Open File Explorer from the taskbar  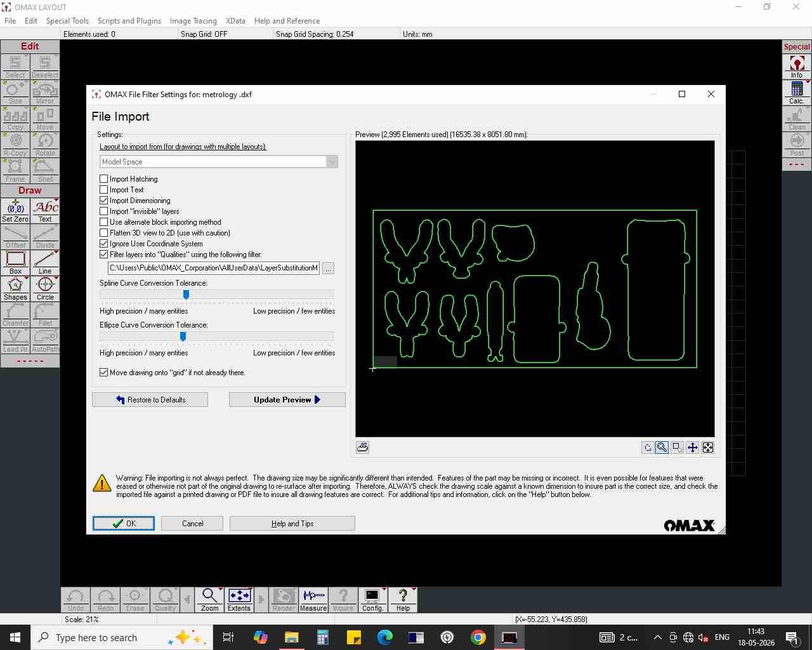click(x=291, y=637)
